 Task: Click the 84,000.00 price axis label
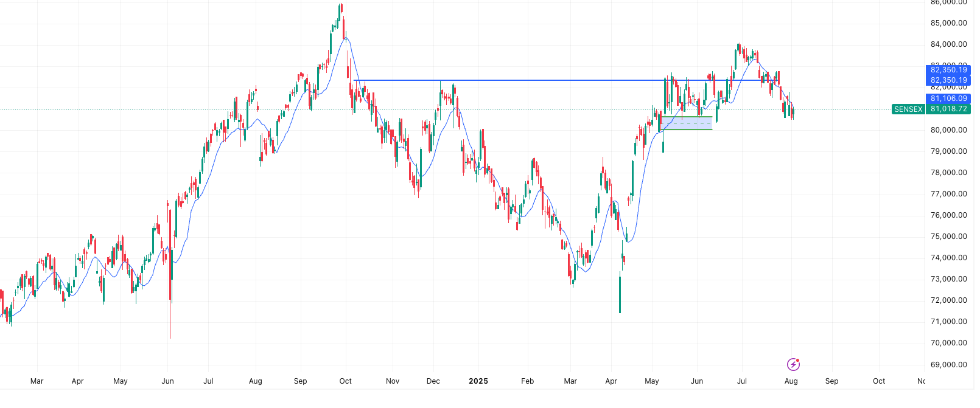tap(948, 44)
